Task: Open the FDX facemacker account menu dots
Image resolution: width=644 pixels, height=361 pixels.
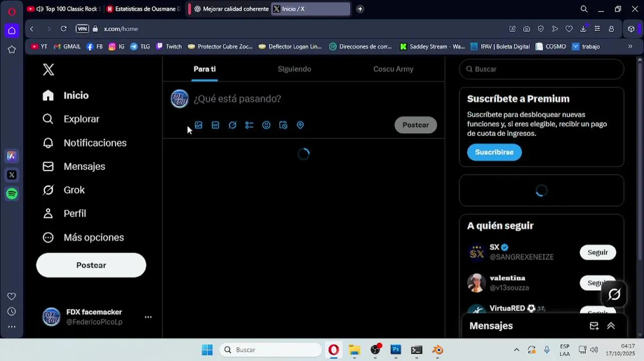Action: tap(148, 317)
